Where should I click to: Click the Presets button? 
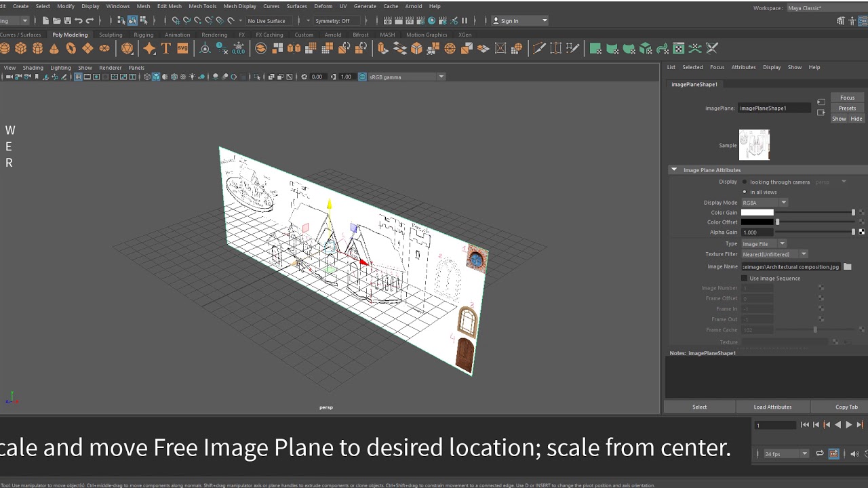847,108
